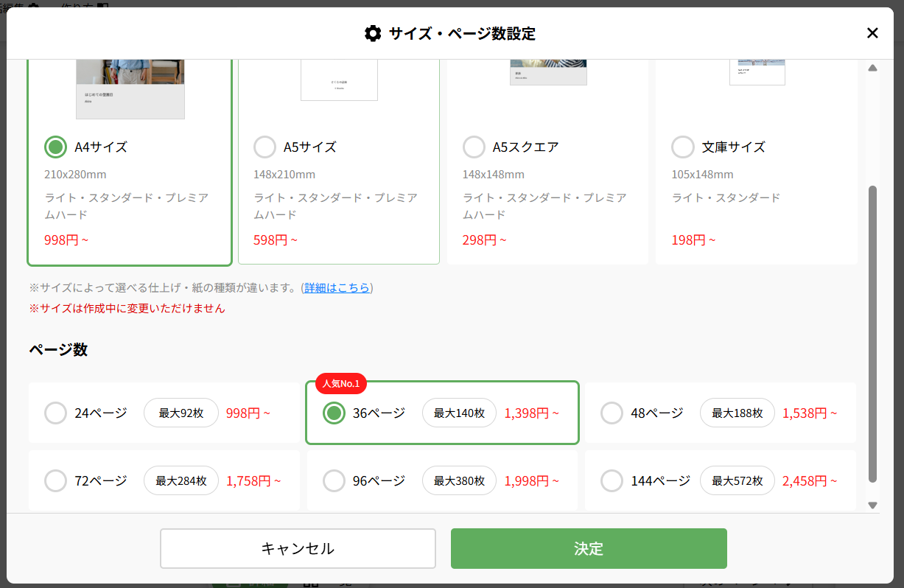Choose the A5スクエア size option
This screenshot has height=588, width=904.
pyautogui.click(x=474, y=147)
